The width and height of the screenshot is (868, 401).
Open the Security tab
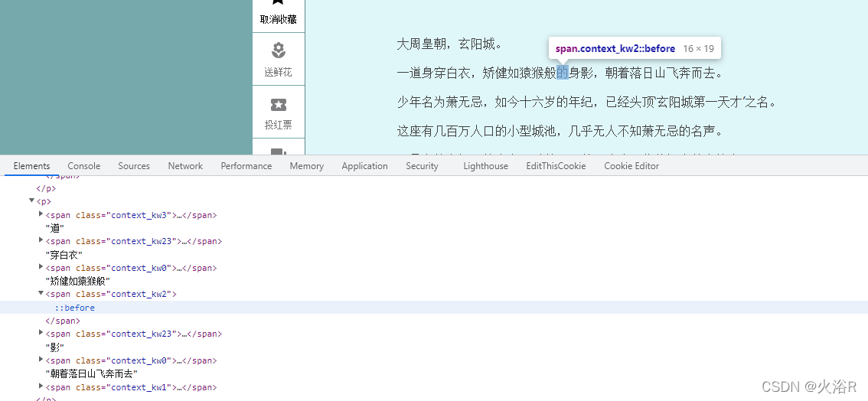(x=422, y=166)
